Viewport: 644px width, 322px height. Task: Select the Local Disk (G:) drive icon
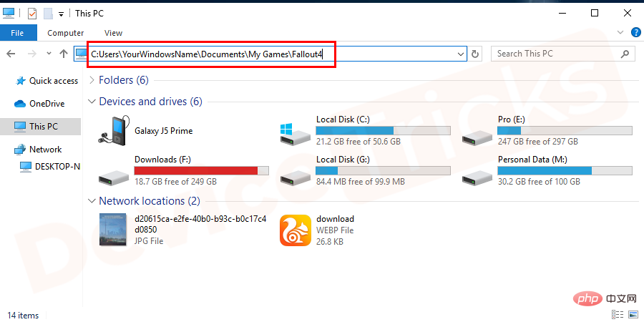(x=296, y=177)
